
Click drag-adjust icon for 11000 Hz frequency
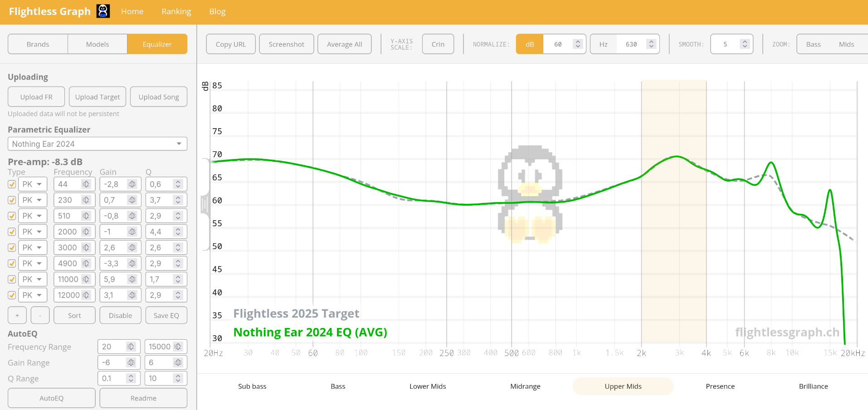(x=86, y=280)
